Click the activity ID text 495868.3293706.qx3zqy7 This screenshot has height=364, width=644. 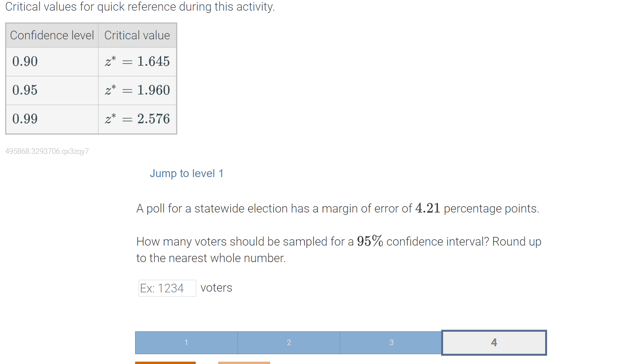46,151
